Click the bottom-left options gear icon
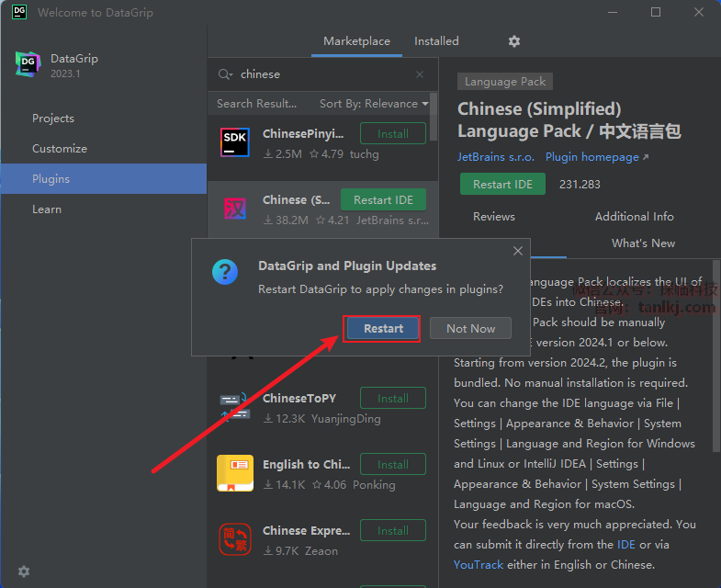The height and width of the screenshot is (588, 721). click(x=24, y=571)
